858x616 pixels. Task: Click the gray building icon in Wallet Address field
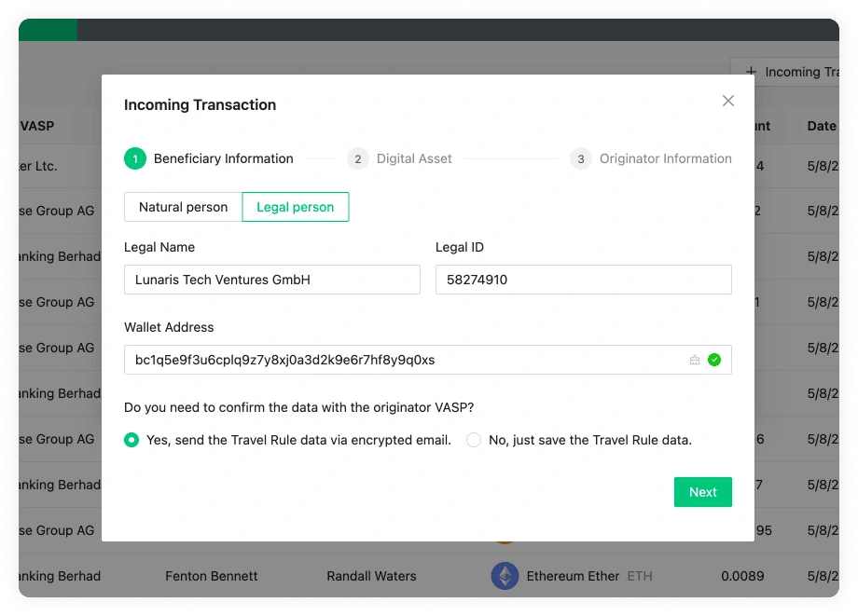(694, 360)
